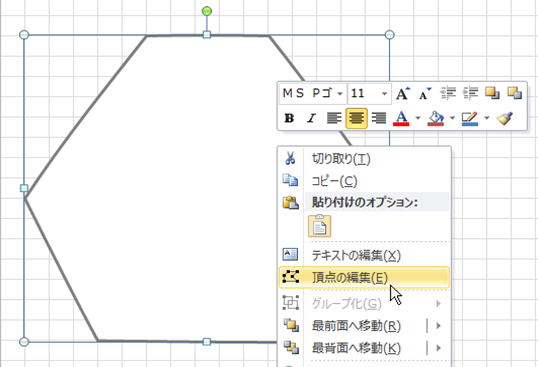The width and height of the screenshot is (538, 367).
Task: Open the font size 11 dropdown
Action: click(x=384, y=93)
